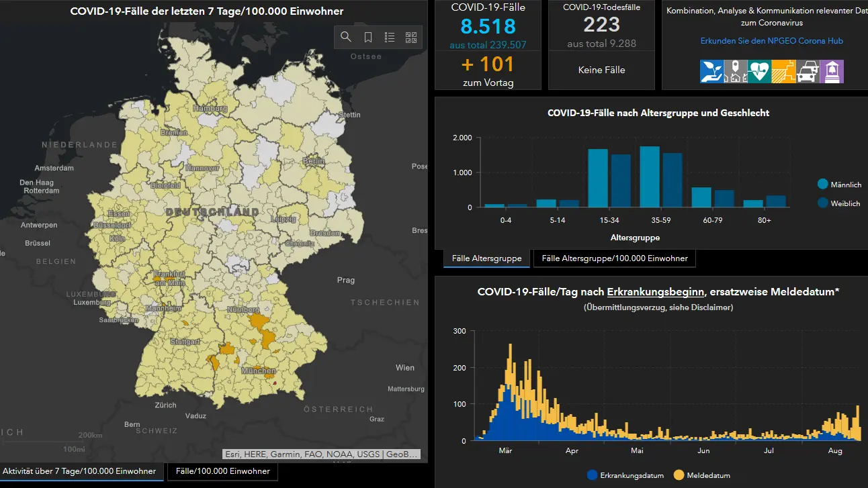This screenshot has width=868, height=488.
Task: Click the München label on the map
Action: coord(258,371)
